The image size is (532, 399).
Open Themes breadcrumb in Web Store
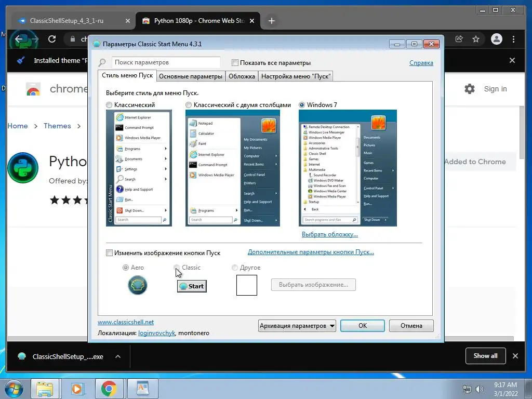click(57, 126)
